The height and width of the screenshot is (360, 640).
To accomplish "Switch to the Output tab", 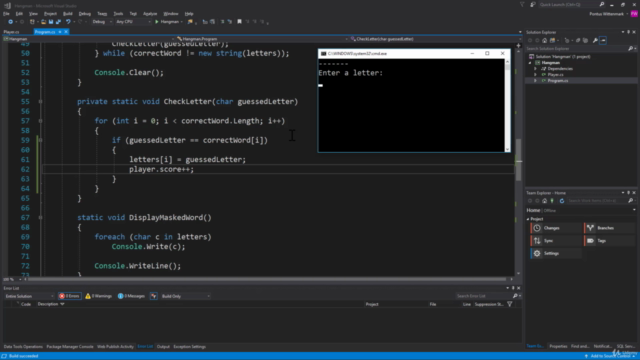I will (x=163, y=347).
